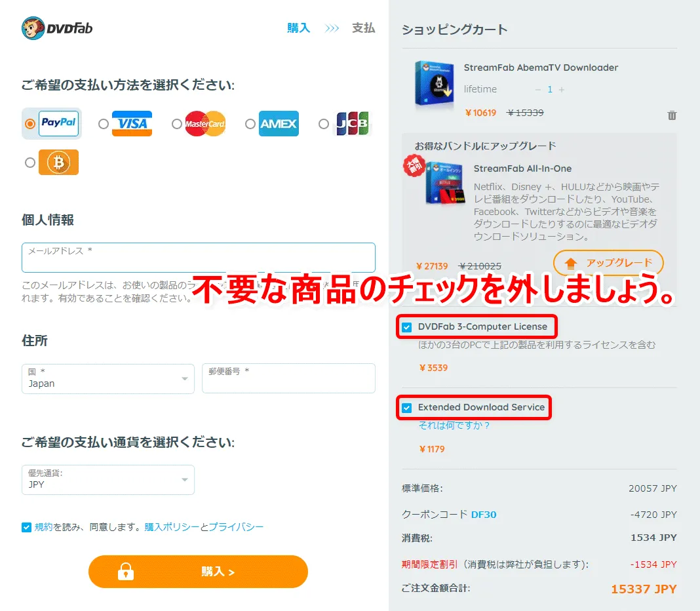Click the -4720 JPY coupon discount
Viewport: 700px width, 611px height.
coord(653,515)
